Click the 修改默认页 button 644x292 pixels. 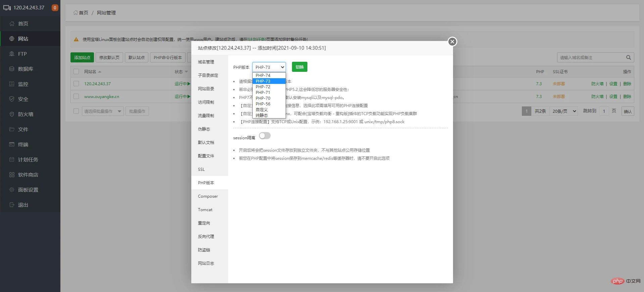(109, 57)
